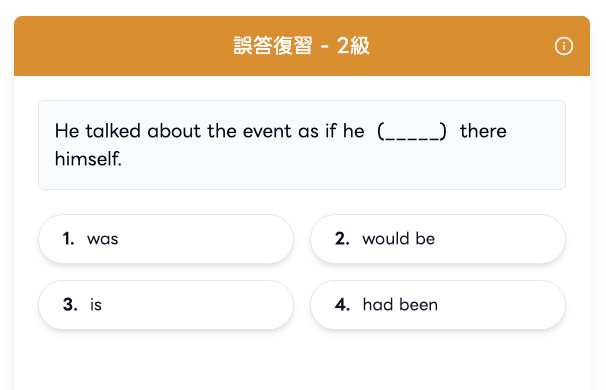Click the word 'himself.' in the question
The image size is (606, 390).
pos(88,159)
